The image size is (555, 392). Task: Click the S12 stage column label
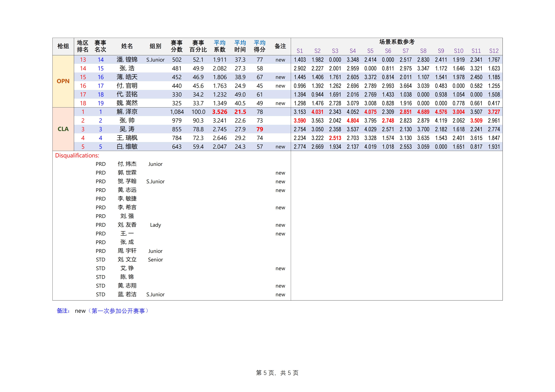[x=494, y=51]
